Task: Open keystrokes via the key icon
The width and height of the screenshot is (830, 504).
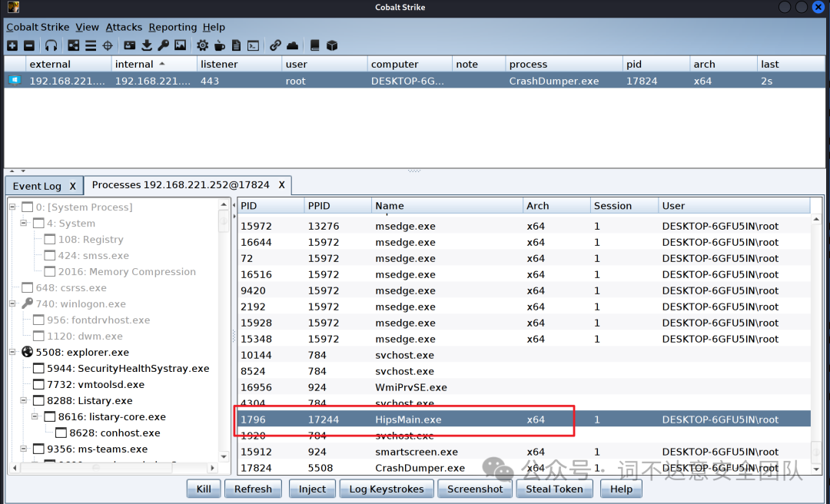Action: pyautogui.click(x=164, y=46)
